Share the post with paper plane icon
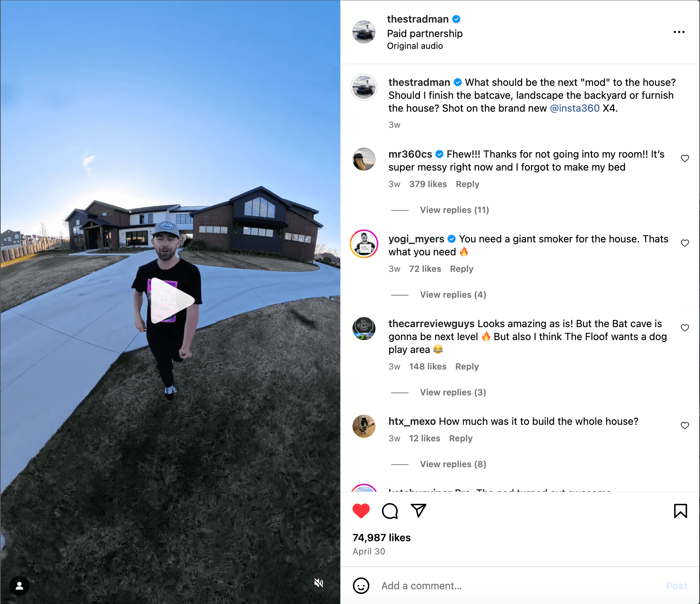 419,511
